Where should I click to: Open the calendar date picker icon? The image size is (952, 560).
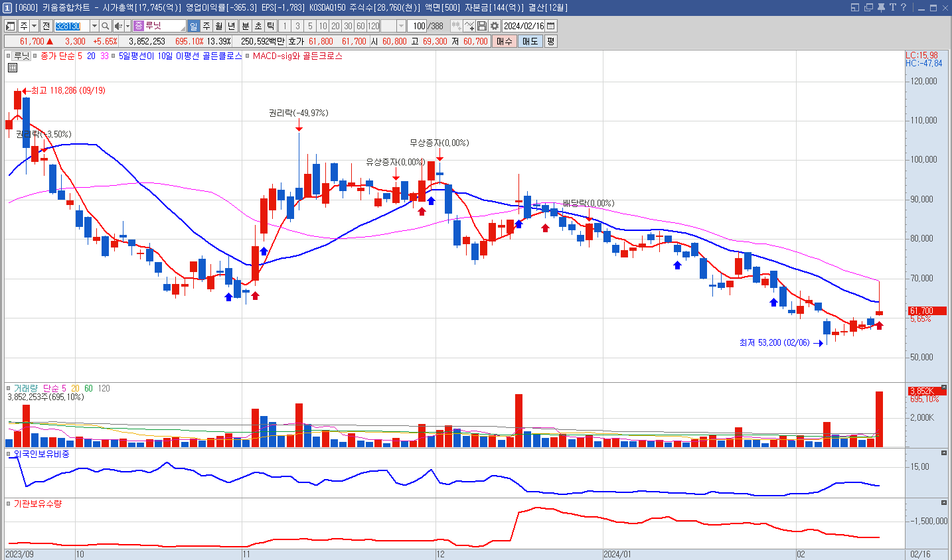point(551,26)
